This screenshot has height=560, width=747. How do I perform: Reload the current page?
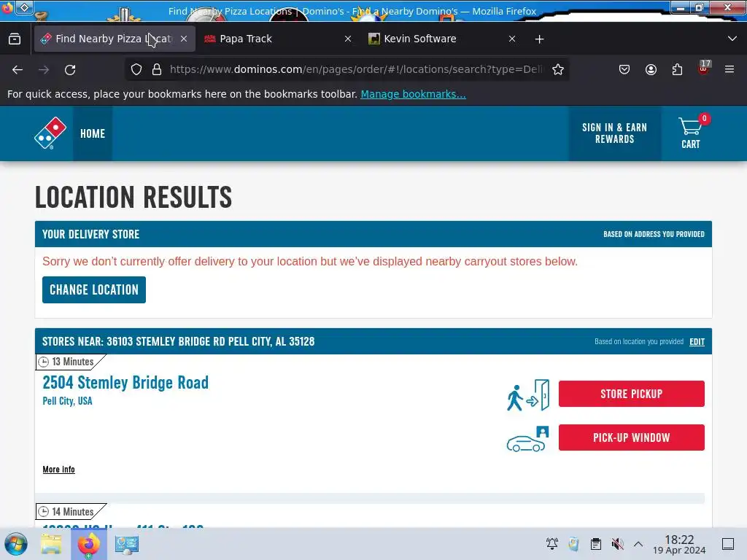coord(70,69)
